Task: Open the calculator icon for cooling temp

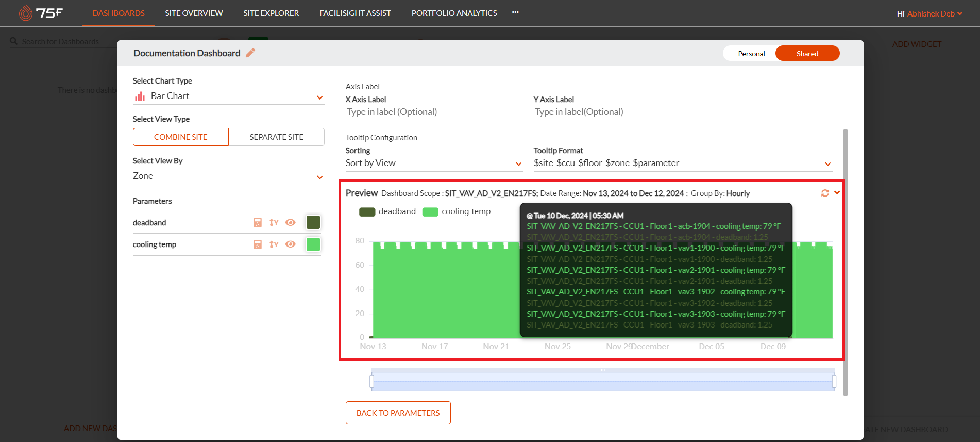Action: 258,244
